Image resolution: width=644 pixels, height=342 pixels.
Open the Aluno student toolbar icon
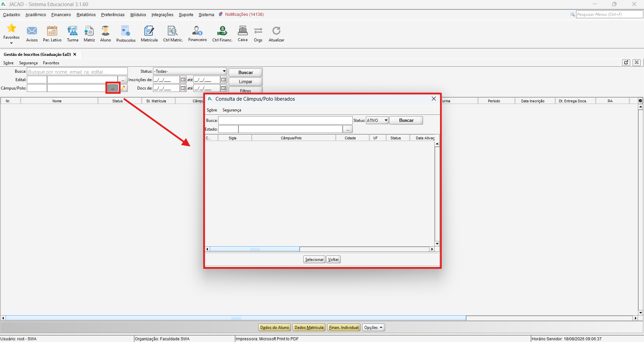pyautogui.click(x=106, y=31)
